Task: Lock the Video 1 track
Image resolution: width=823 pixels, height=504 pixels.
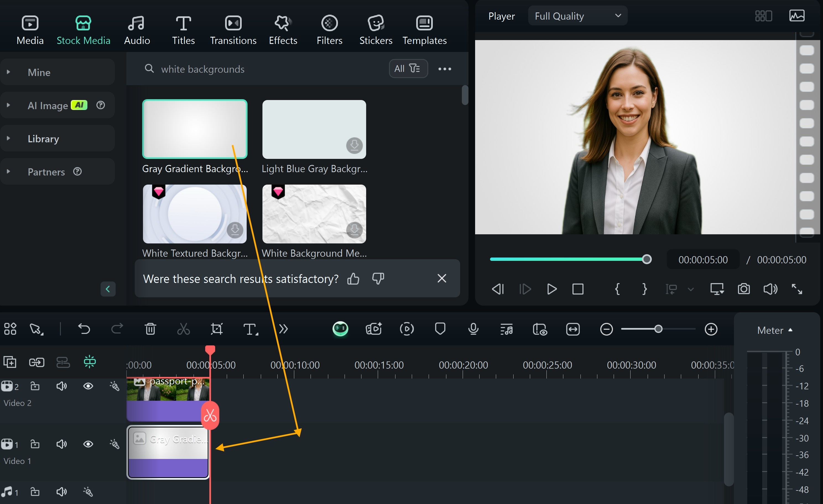Action: coord(35,444)
